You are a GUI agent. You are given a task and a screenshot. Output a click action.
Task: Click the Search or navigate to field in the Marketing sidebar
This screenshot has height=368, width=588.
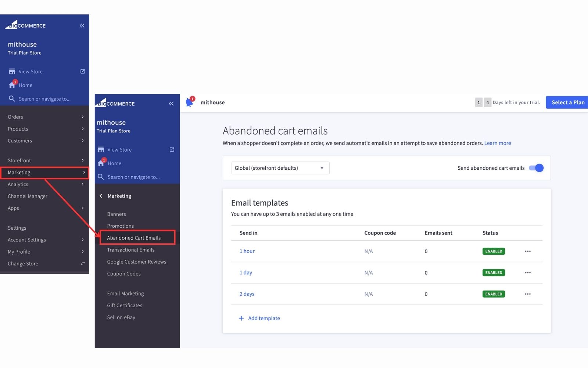point(133,177)
